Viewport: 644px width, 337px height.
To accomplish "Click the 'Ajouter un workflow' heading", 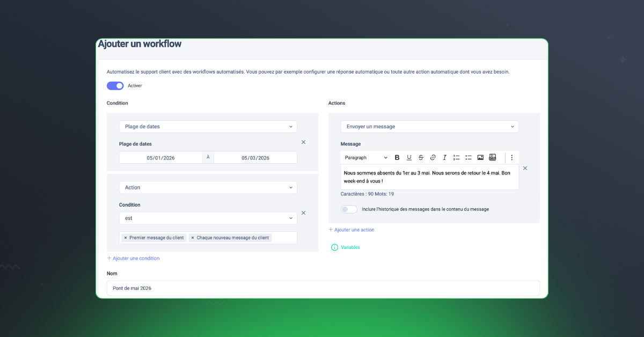I will (140, 44).
